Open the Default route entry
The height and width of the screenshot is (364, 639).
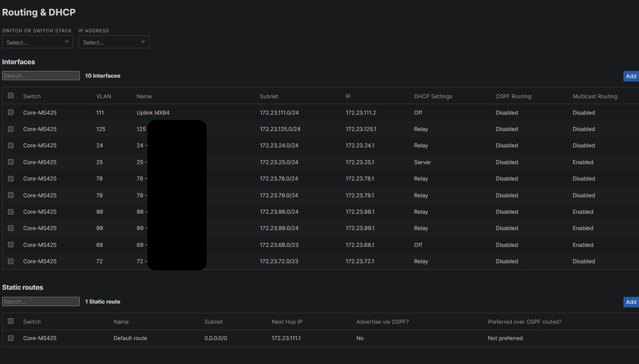[130, 338]
